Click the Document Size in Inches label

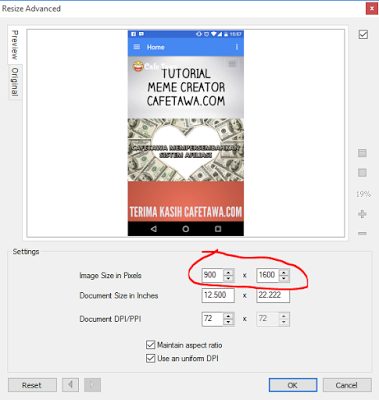click(119, 295)
